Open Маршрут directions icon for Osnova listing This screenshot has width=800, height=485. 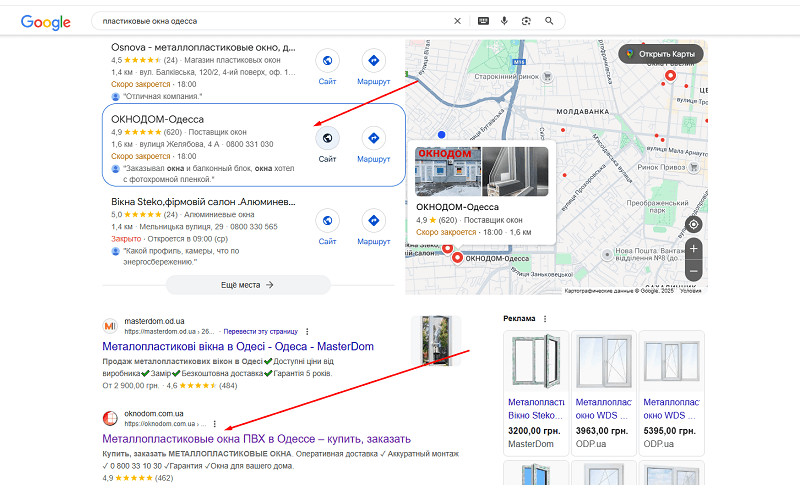[x=373, y=61]
